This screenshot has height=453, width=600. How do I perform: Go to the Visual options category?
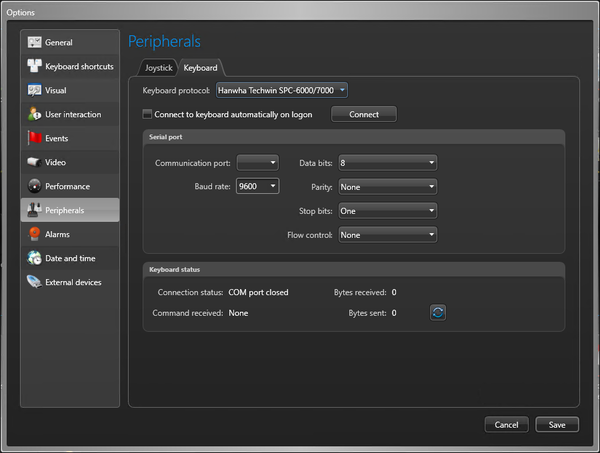click(x=70, y=90)
